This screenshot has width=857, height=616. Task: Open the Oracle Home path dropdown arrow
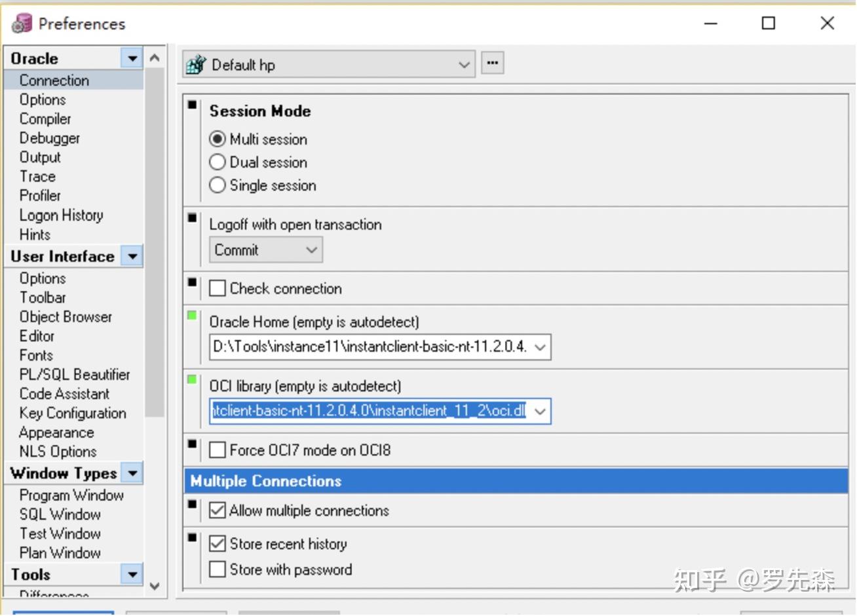[x=540, y=347]
